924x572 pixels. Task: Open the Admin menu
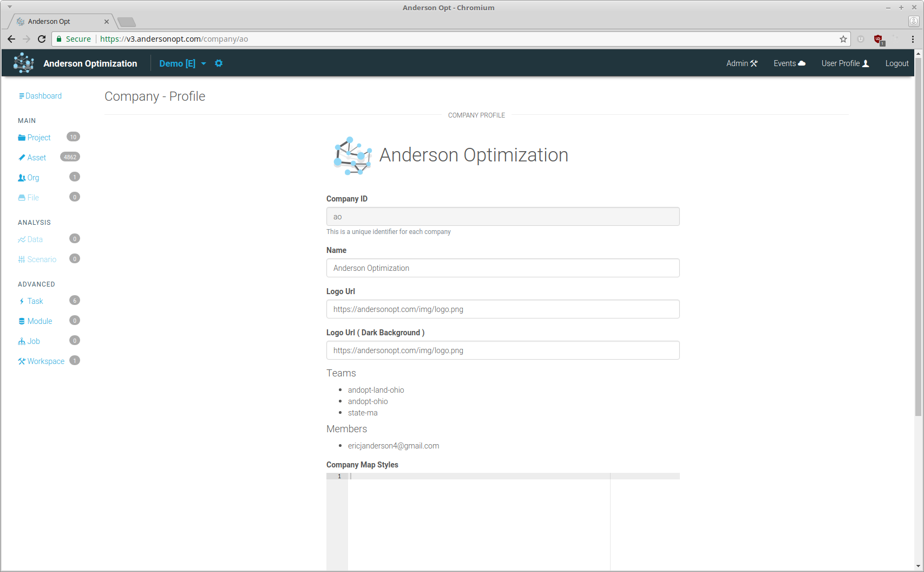(x=742, y=63)
